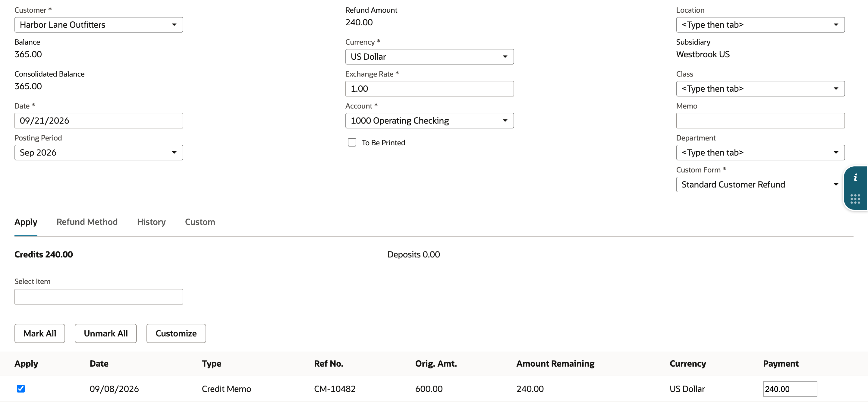Uncheck Apply for Credit Memo CM-10482

point(21,389)
